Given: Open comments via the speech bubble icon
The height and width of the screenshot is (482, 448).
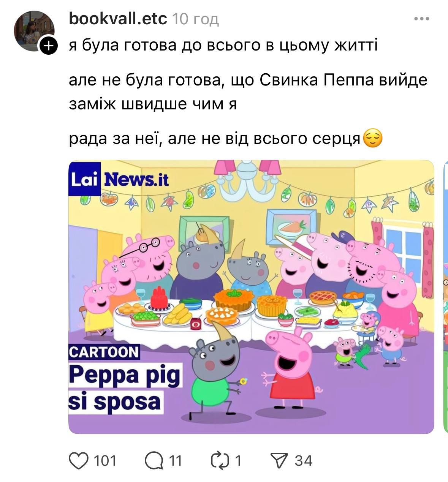Looking at the screenshot, I should click(x=154, y=461).
